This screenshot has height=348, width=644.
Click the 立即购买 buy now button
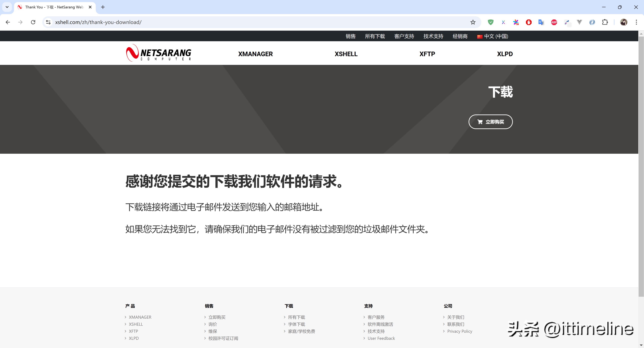pos(490,122)
